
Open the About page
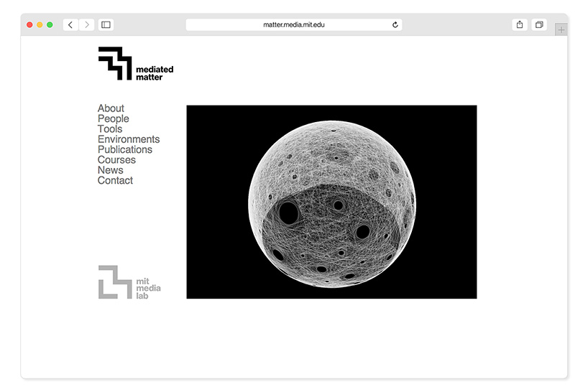coord(111,108)
